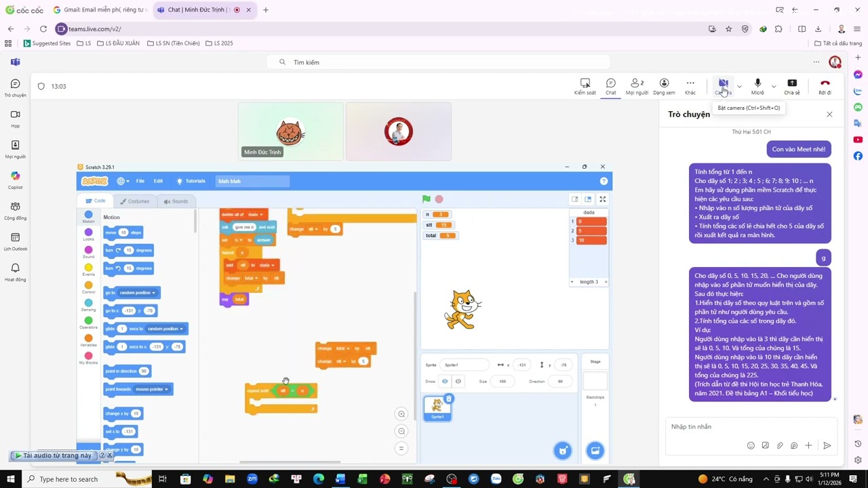The height and width of the screenshot is (488, 868).
Task: Expand the camera options chevron
Action: pyautogui.click(x=739, y=87)
